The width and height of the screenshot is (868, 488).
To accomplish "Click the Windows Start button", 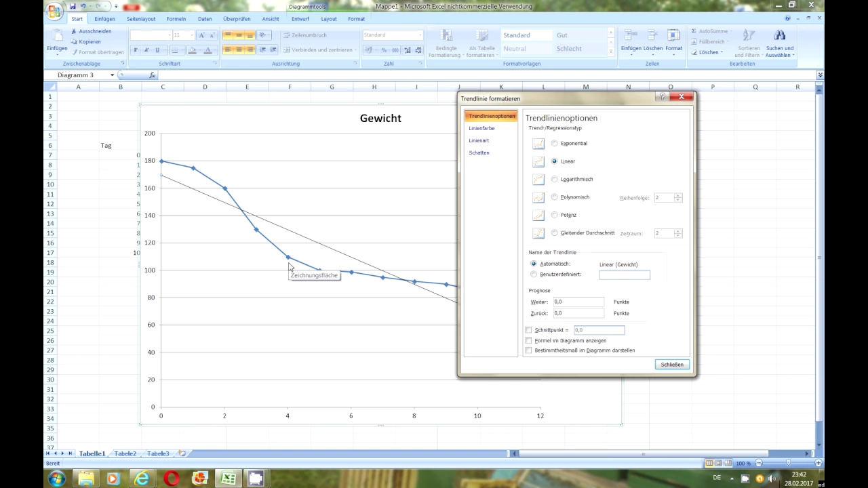I will pyautogui.click(x=57, y=479).
